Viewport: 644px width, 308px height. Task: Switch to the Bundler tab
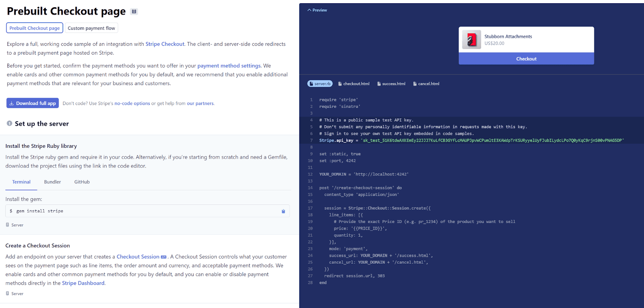pos(52,182)
